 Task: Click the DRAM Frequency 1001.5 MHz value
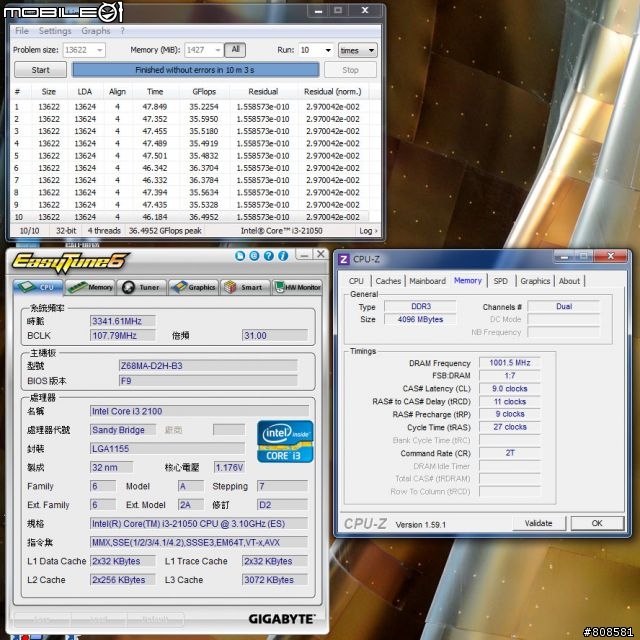point(510,363)
